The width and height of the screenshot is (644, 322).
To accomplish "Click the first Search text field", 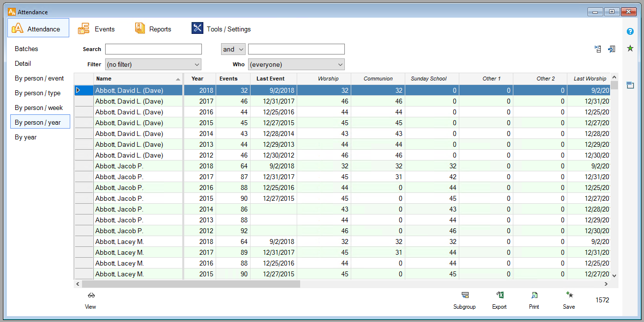I will 153,49.
